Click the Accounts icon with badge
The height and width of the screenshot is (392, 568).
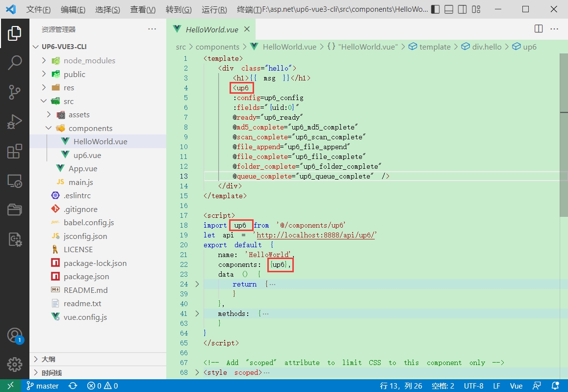[14, 336]
